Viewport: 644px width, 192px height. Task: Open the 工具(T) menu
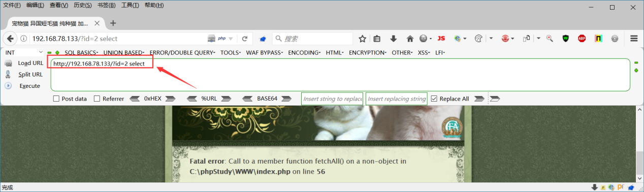(x=131, y=6)
